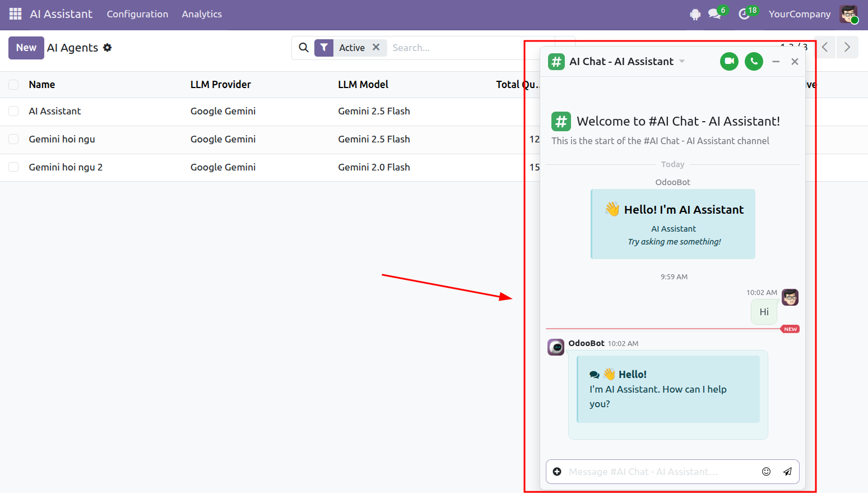
Task: Fold the AI Chat window
Action: click(x=776, y=62)
